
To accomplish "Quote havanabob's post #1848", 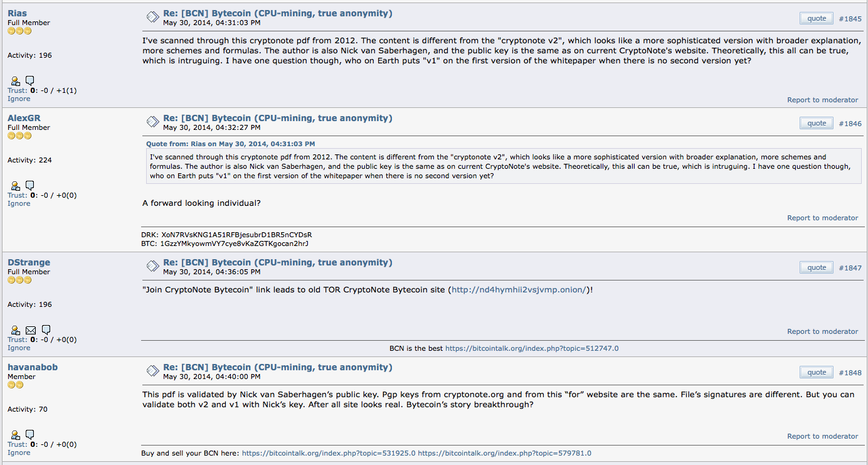I will click(817, 372).
